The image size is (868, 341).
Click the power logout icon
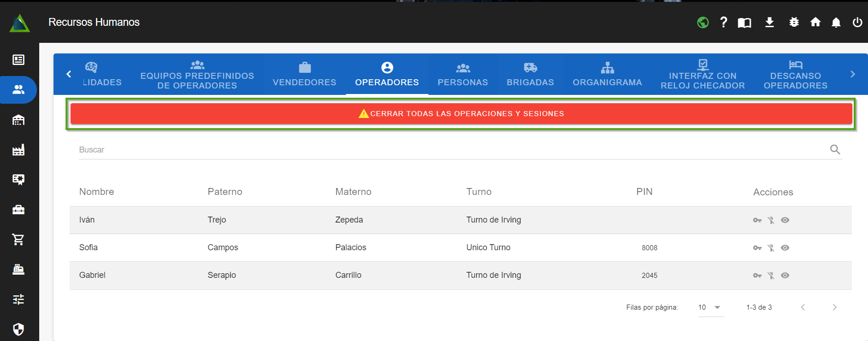coord(857,22)
